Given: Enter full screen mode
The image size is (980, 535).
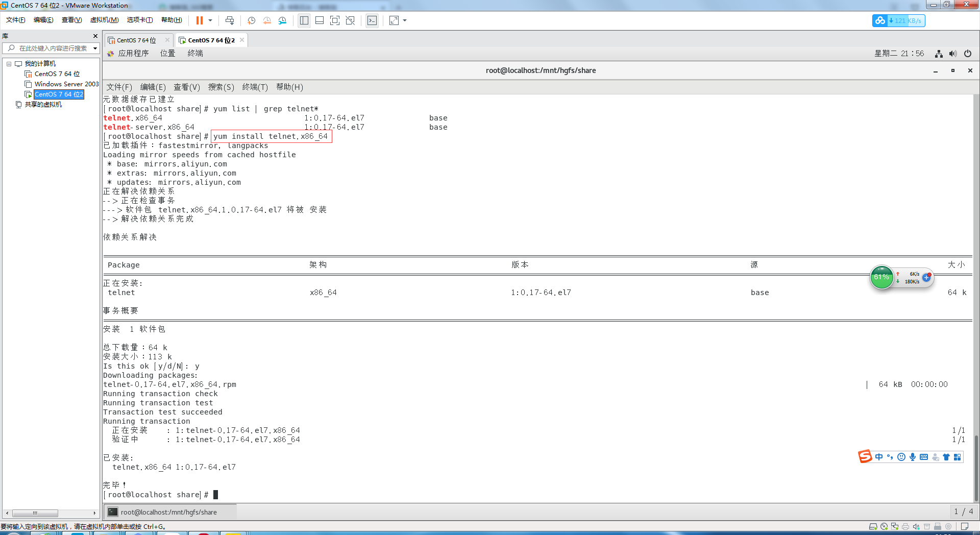Looking at the screenshot, I should (x=335, y=20).
